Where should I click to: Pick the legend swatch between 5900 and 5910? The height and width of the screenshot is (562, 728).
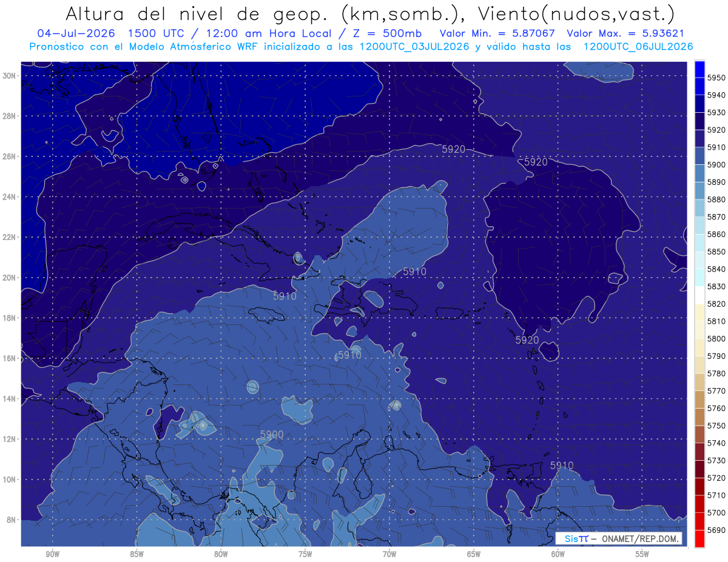[x=699, y=156]
